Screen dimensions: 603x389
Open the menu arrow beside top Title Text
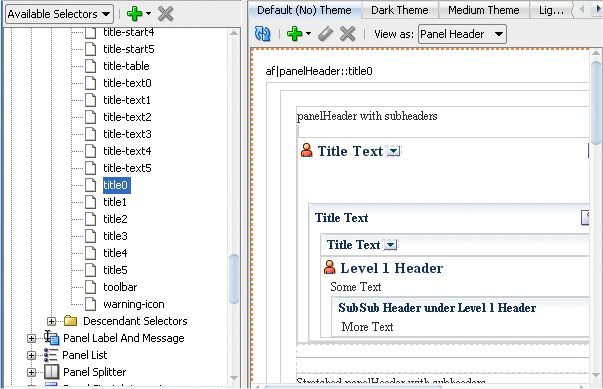pos(393,151)
